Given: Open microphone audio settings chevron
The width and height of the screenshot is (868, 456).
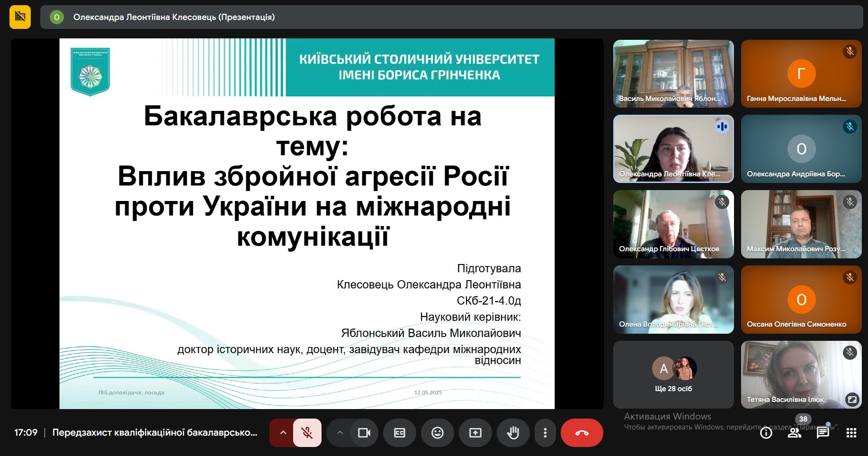Looking at the screenshot, I should (x=283, y=433).
